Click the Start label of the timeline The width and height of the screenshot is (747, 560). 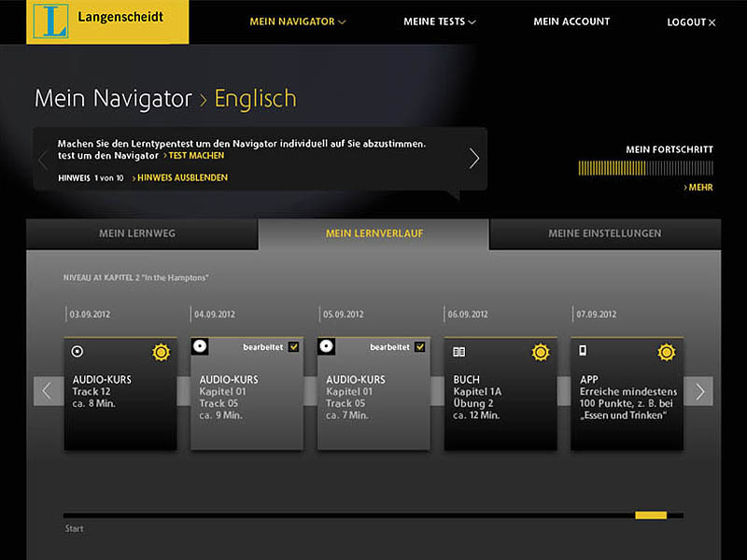(x=75, y=528)
